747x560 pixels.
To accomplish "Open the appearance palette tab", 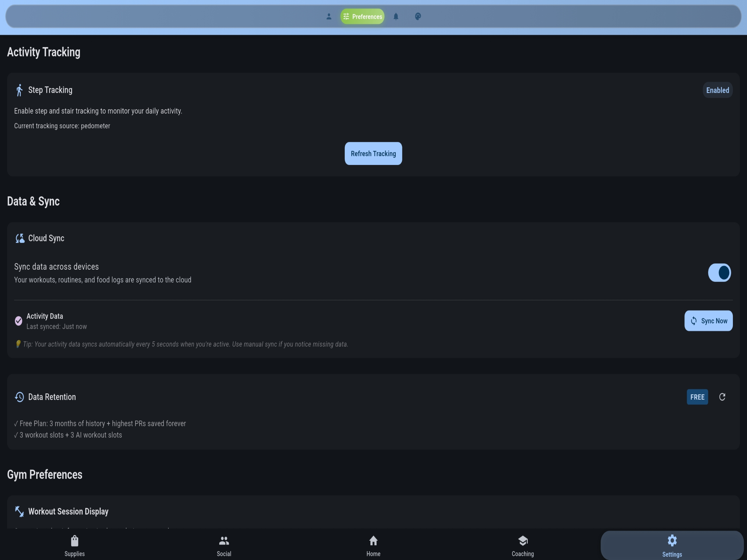I will 418,17.
